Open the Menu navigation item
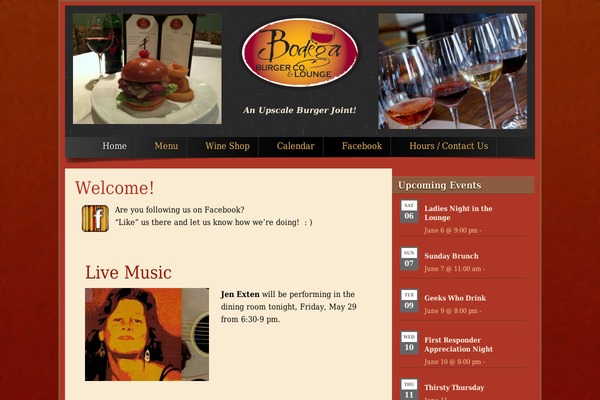 pyautogui.click(x=166, y=146)
